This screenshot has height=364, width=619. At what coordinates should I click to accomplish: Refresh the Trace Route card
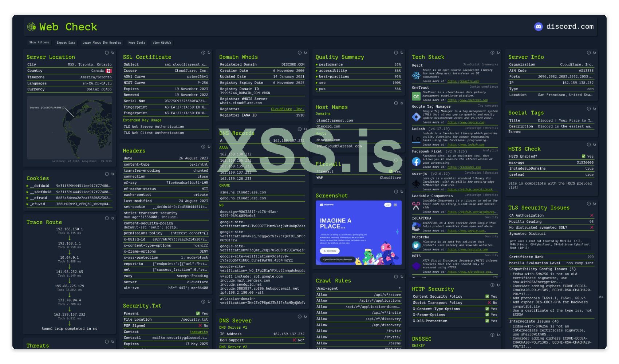point(113,218)
